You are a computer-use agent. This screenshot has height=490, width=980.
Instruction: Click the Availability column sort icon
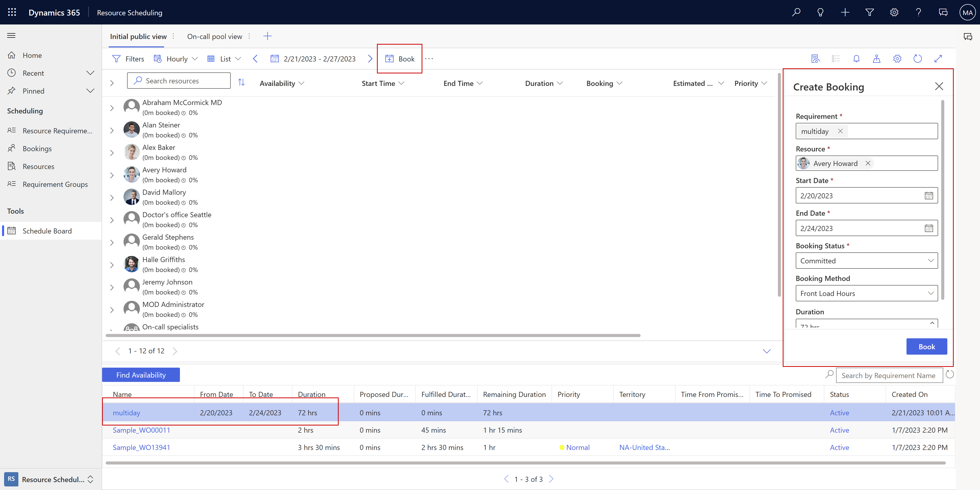coord(303,83)
